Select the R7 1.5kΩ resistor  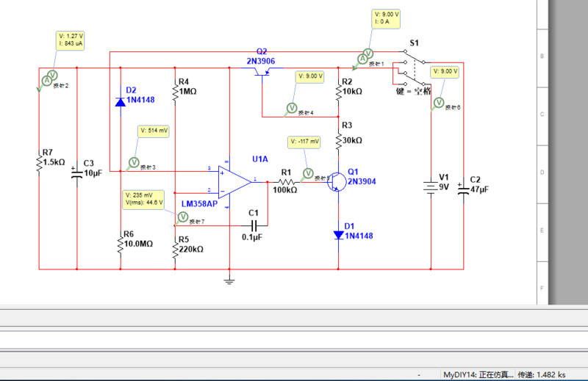[x=39, y=163]
